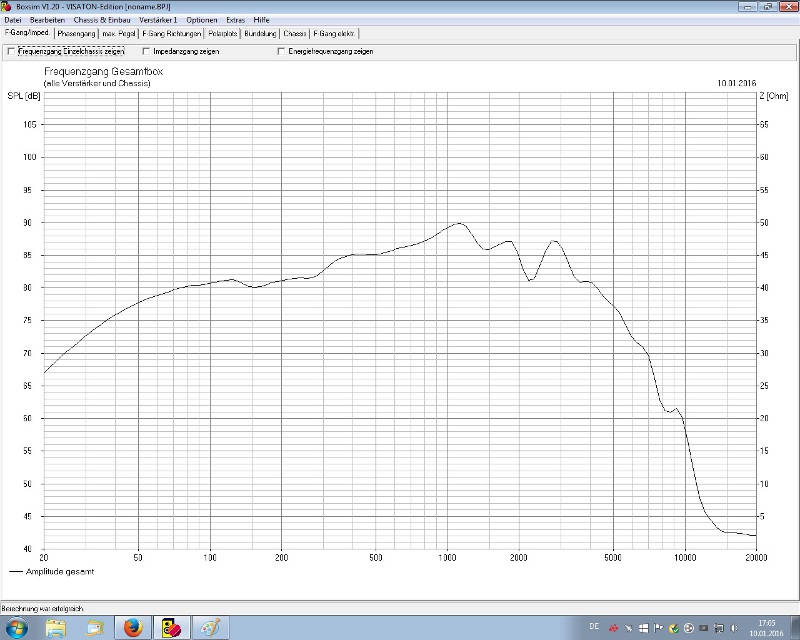Open the Optionen menu
Image resolution: width=800 pixels, height=640 pixels.
(x=202, y=20)
